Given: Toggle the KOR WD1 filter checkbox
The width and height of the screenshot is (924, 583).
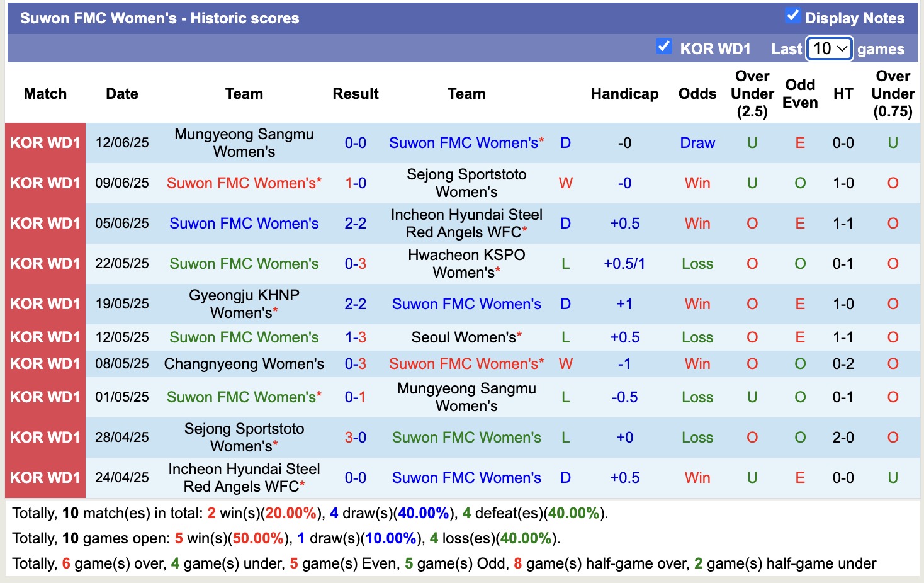Looking at the screenshot, I should tap(664, 45).
